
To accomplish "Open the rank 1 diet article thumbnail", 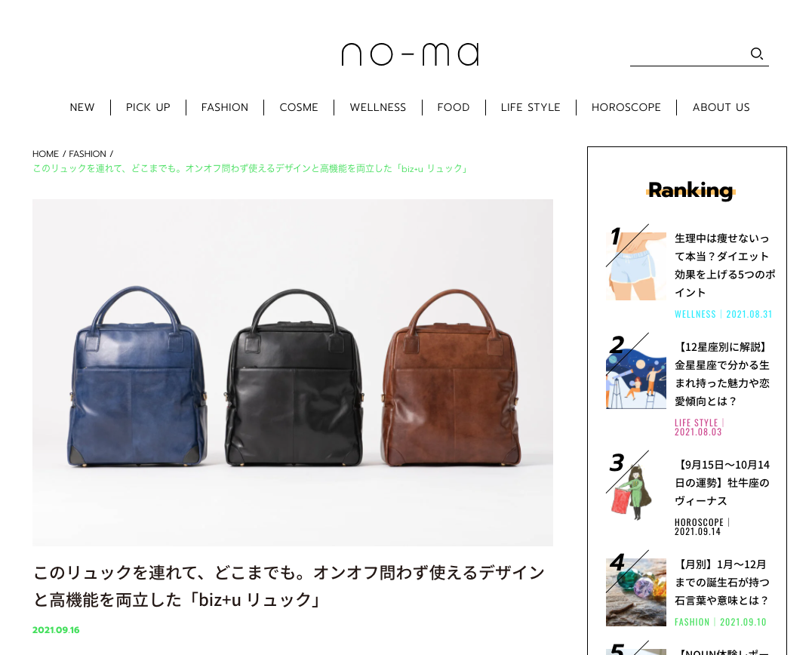I will (636, 266).
